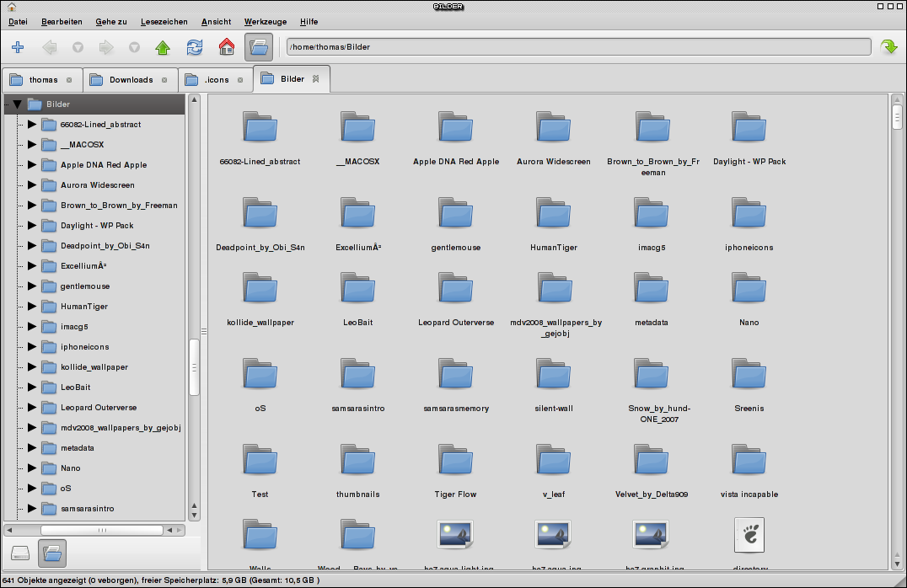The image size is (907, 588).
Task: Expand __MACOSX in the tree
Action: pyautogui.click(x=32, y=145)
